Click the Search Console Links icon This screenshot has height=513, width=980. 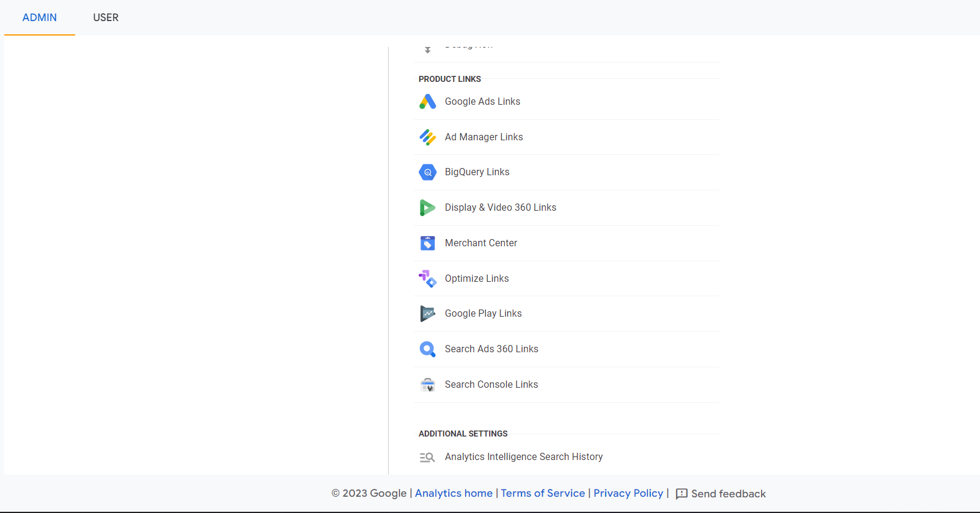point(428,385)
